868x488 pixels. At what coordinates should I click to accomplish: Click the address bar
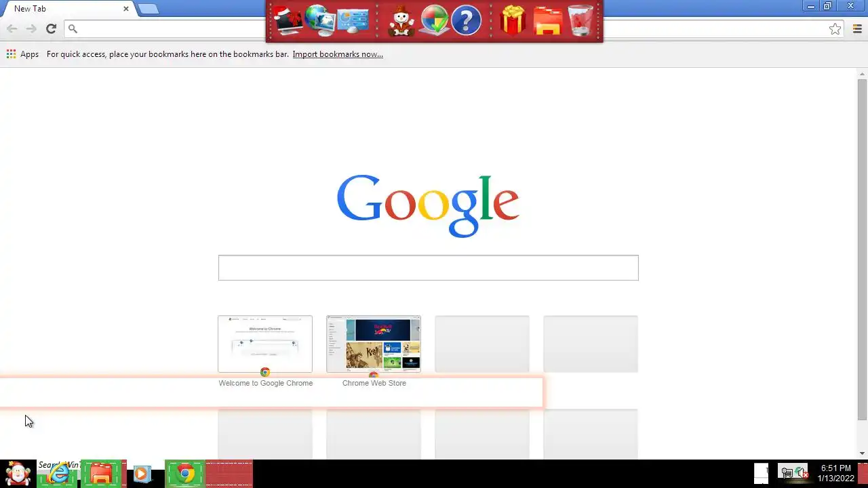click(453, 28)
